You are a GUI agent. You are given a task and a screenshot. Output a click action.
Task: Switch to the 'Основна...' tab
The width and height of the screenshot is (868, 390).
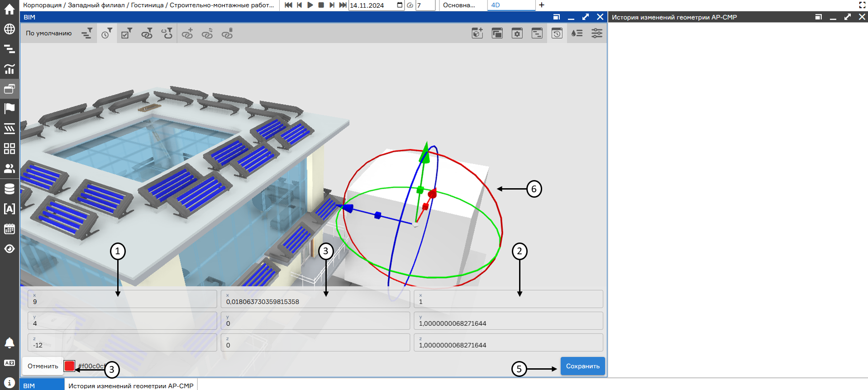pos(459,5)
